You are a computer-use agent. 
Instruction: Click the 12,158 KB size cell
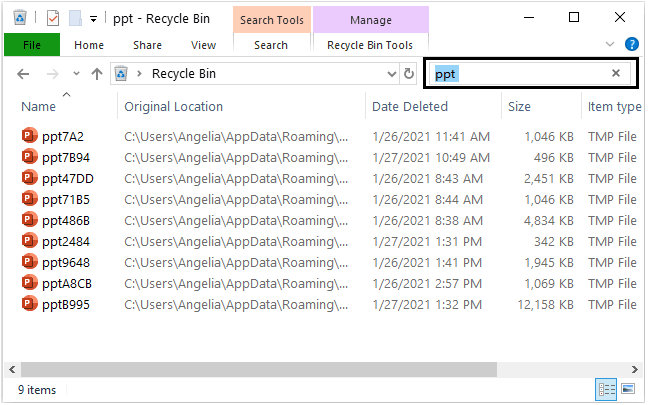(x=546, y=305)
